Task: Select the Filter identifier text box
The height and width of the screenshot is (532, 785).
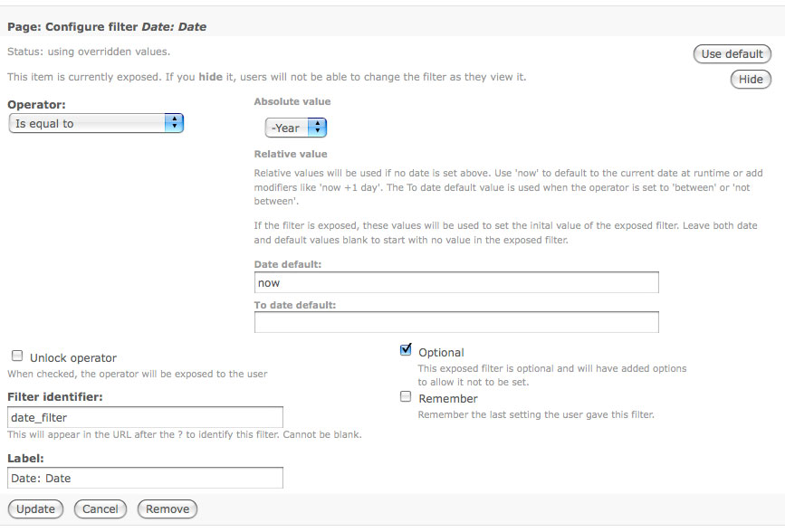Action: tap(145, 417)
